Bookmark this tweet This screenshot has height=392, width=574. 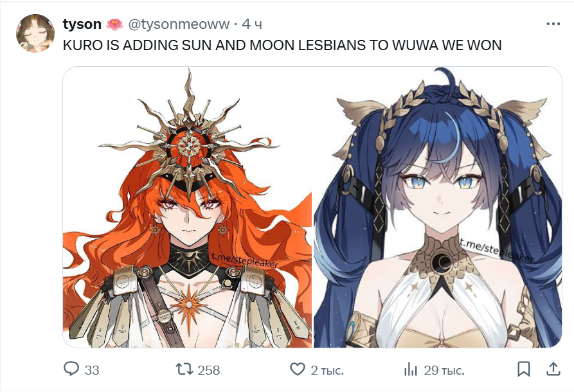524,369
